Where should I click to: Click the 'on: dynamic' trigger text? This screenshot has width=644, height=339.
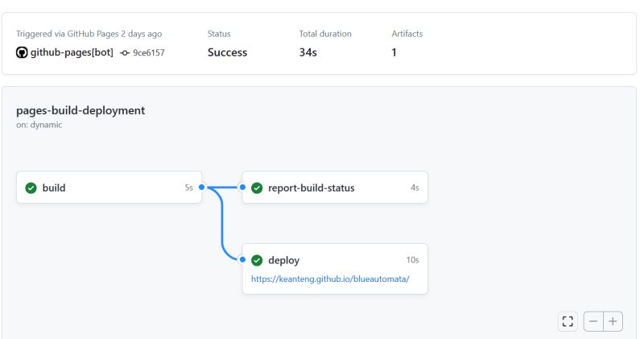pos(39,125)
